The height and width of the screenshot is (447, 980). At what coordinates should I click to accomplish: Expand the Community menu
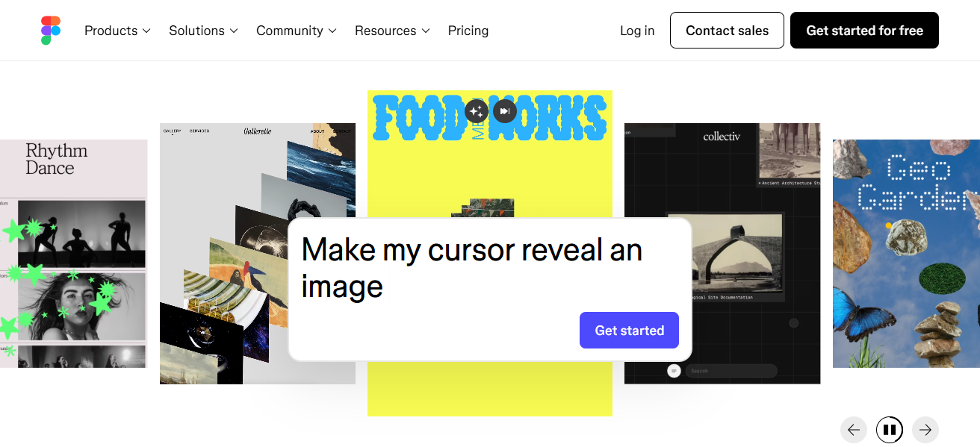point(296,31)
